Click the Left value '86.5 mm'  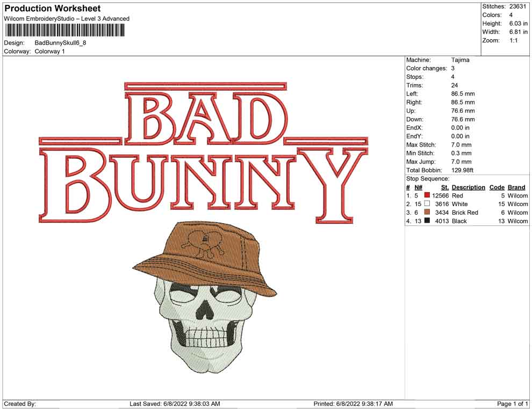tap(463, 94)
